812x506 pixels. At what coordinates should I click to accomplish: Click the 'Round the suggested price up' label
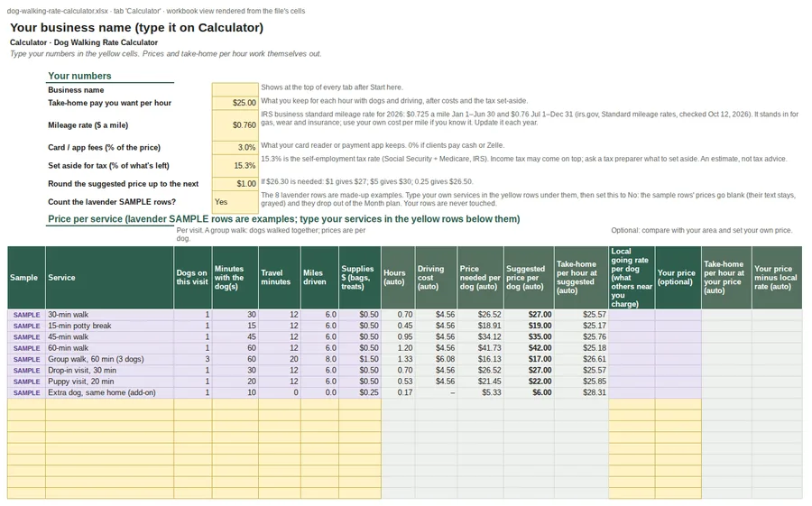[124, 184]
